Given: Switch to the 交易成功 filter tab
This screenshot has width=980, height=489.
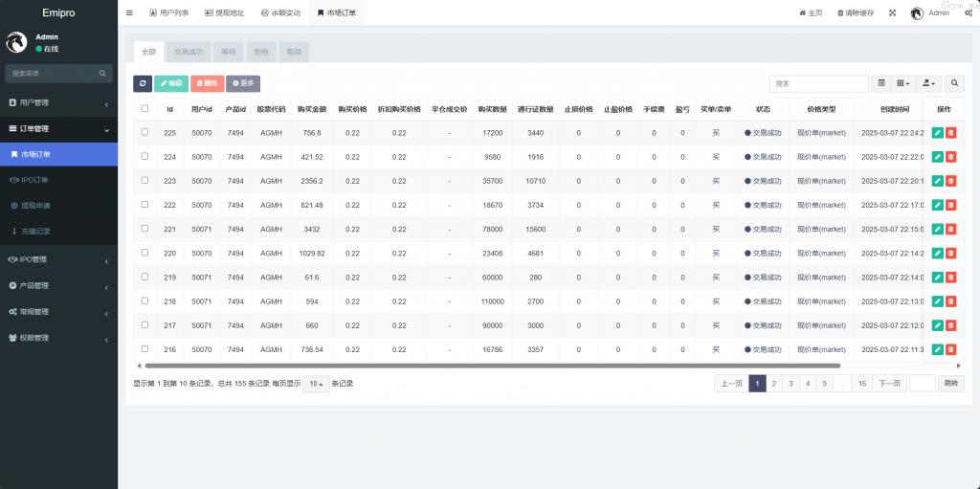Looking at the screenshot, I should [189, 52].
